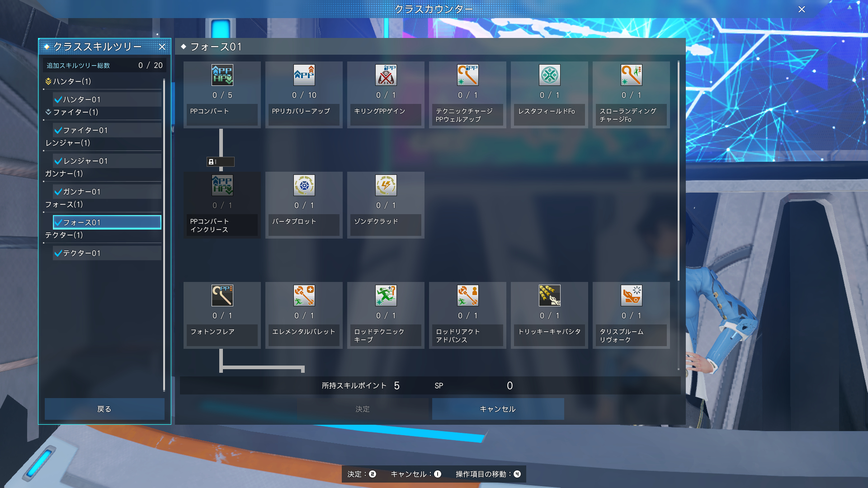
Task: Expand the レンジャー(1) class group
Action: [102, 143]
